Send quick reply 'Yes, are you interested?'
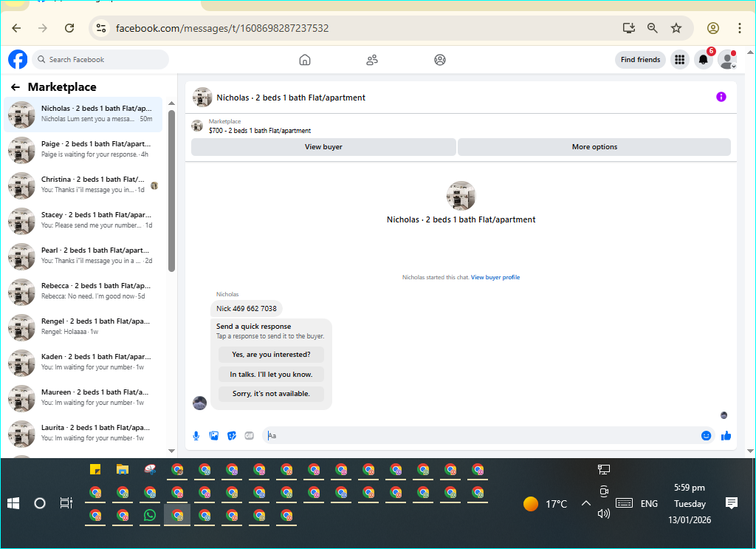This screenshot has height=549, width=756. [271, 355]
